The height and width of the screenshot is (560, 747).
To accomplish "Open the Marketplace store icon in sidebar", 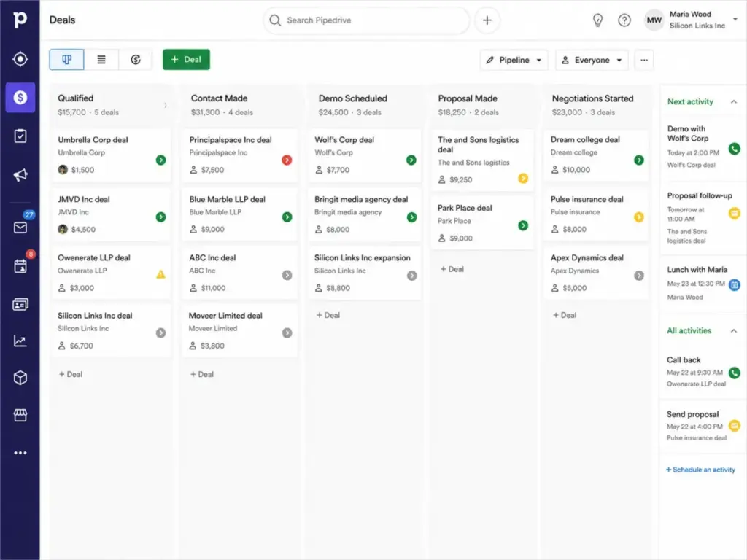I will (x=20, y=415).
